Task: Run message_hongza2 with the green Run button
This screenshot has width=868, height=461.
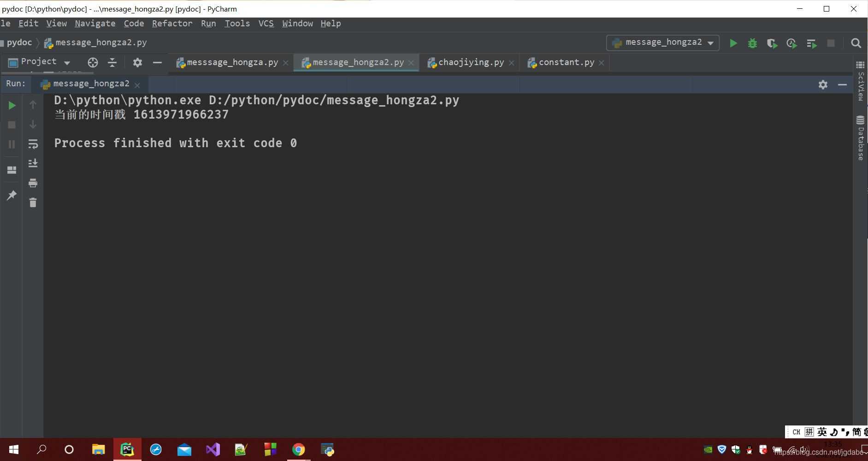Action: click(733, 43)
